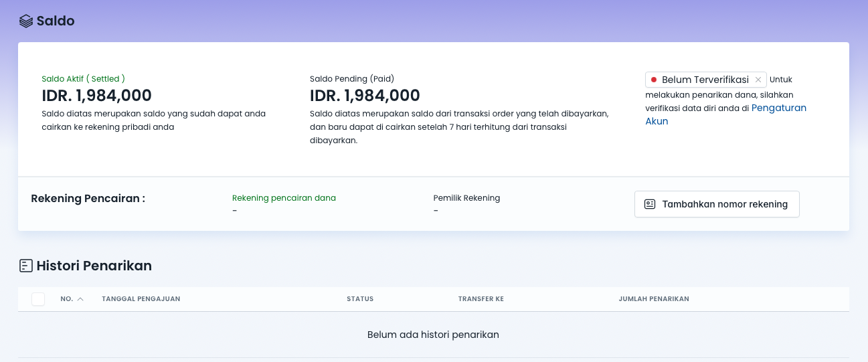Click the Histori Penarikan heading
Image resolution: width=868 pixels, height=362 pixels.
tap(94, 266)
